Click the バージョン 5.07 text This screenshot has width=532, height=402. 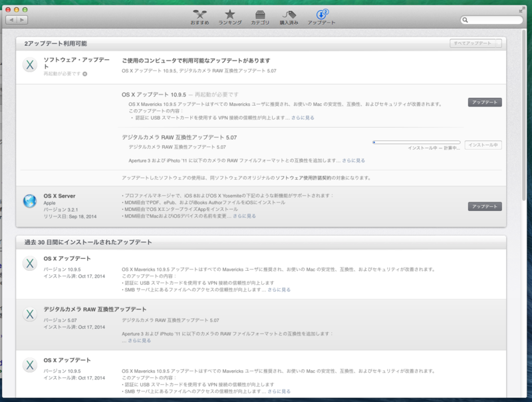click(x=60, y=320)
